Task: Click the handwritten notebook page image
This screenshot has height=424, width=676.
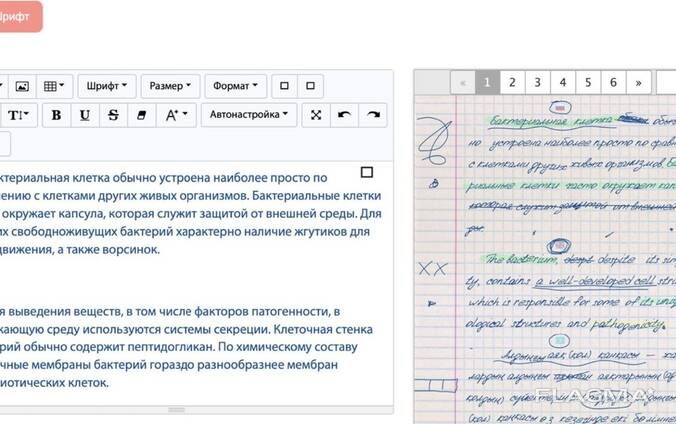Action: [x=545, y=260]
